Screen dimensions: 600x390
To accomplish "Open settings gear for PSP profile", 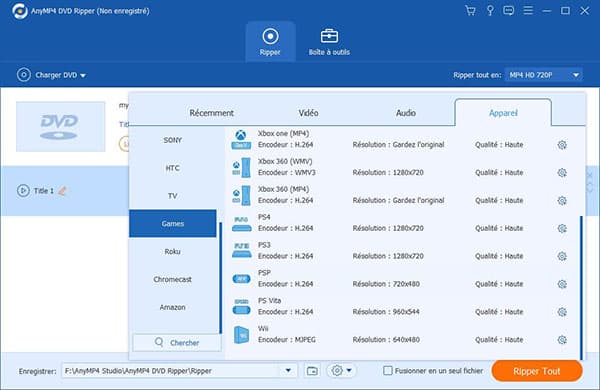I will (562, 284).
